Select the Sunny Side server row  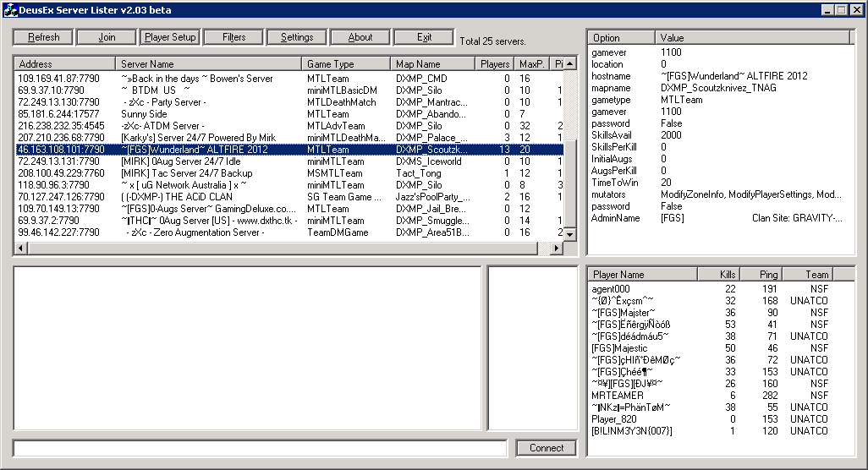click(144, 114)
